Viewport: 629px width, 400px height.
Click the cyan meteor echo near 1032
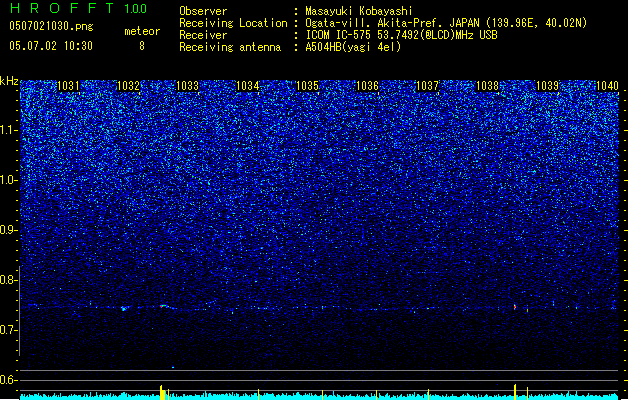pos(124,309)
